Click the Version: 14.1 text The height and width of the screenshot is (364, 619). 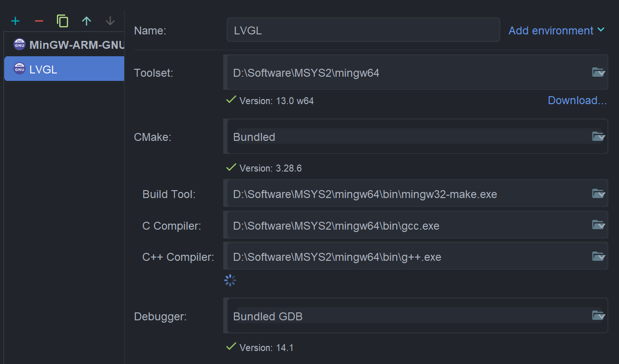tap(266, 348)
